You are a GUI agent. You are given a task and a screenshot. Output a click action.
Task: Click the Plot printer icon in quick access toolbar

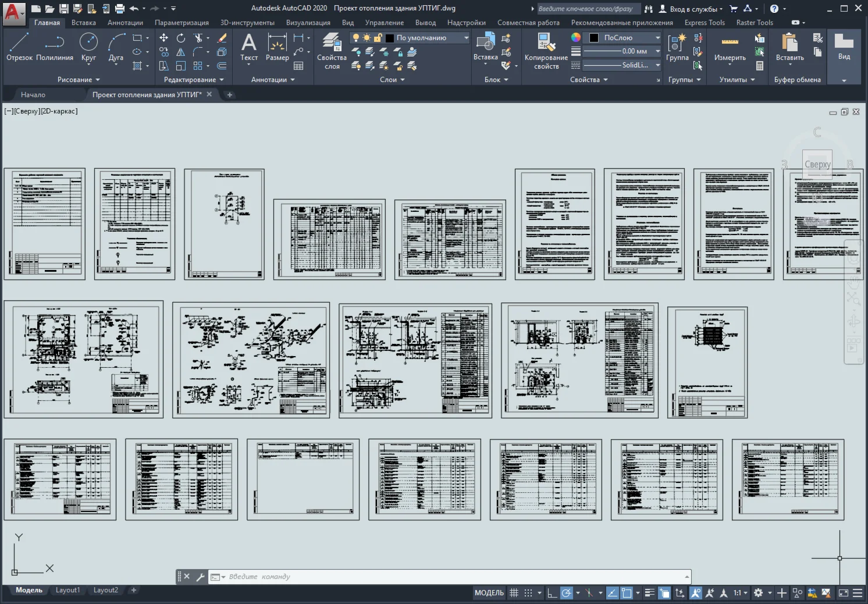click(x=120, y=9)
